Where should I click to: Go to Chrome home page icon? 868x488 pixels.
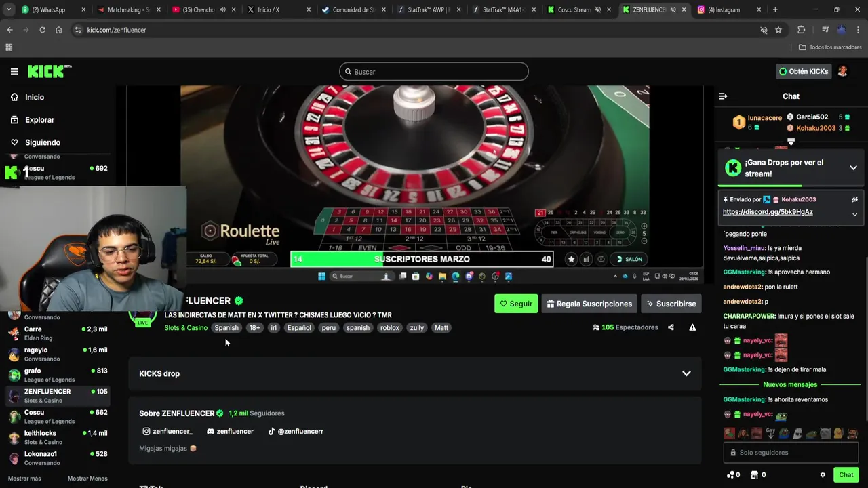click(x=58, y=30)
